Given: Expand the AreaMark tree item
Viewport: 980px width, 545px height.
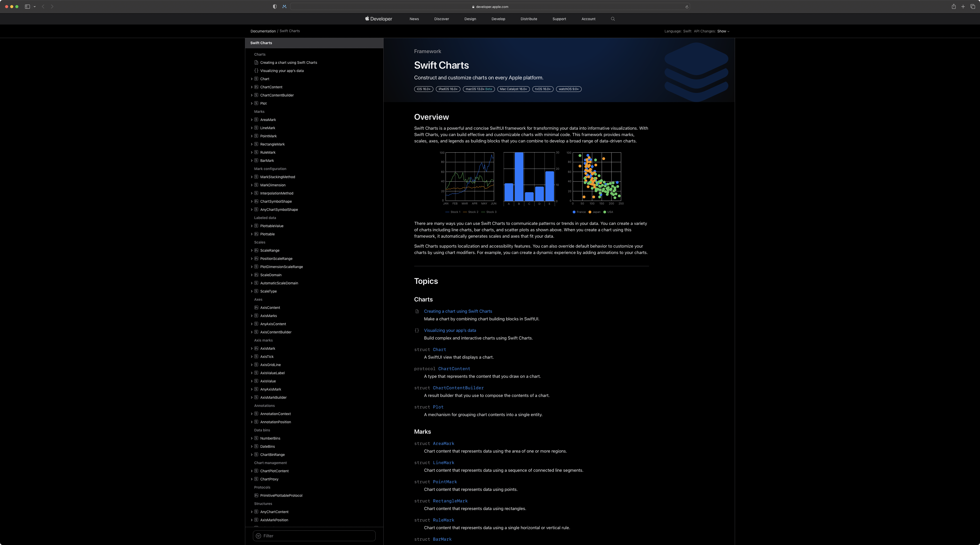Looking at the screenshot, I should point(251,120).
